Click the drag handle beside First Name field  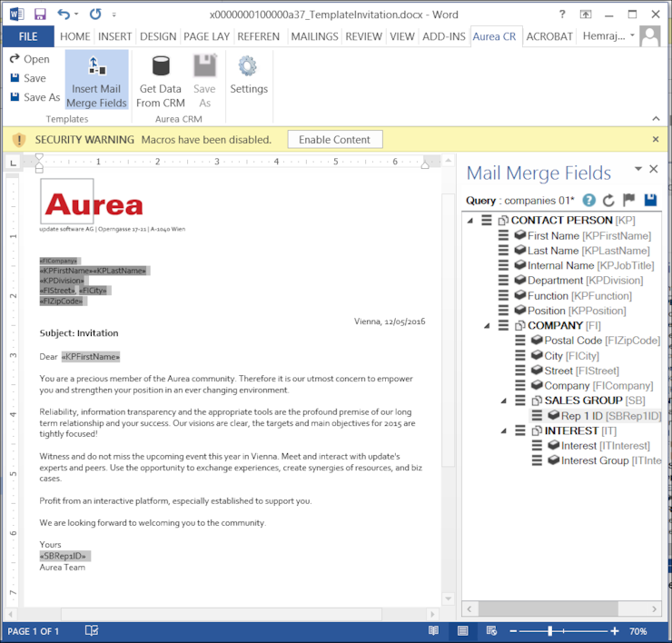tap(503, 235)
